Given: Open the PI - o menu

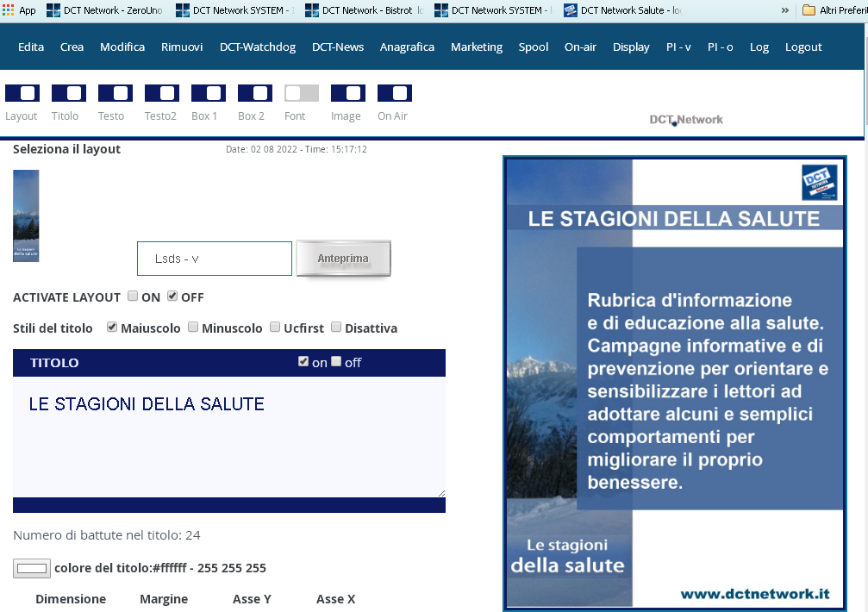Looking at the screenshot, I should point(721,47).
